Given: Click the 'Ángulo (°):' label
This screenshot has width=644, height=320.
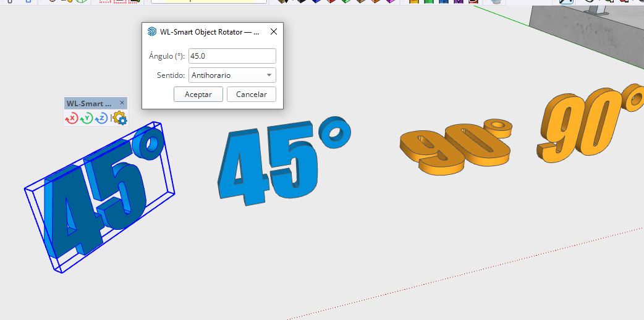Looking at the screenshot, I should pyautogui.click(x=167, y=56).
